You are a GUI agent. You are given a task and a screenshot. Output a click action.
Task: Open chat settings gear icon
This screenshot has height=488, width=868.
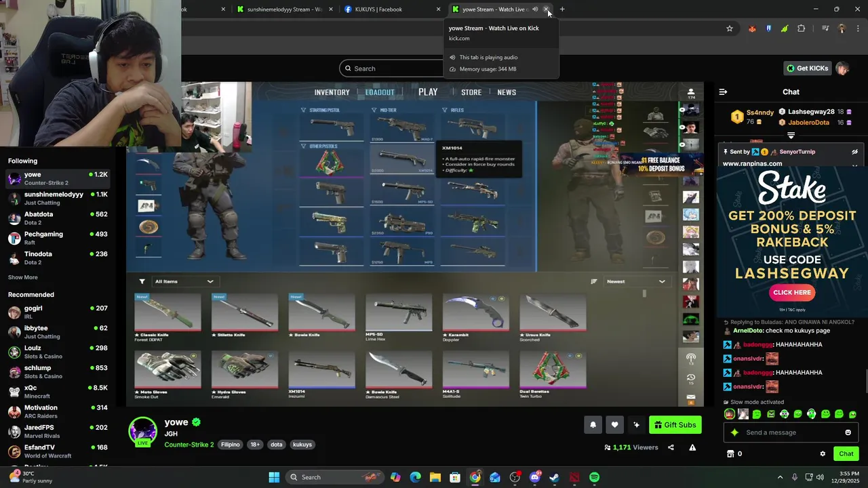823,454
